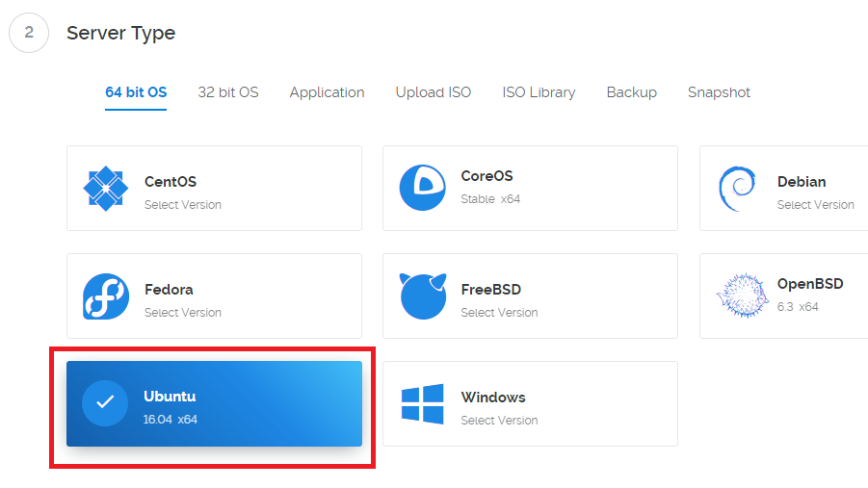This screenshot has height=488, width=868.
Task: Click the CentOS name label
Action: [171, 182]
